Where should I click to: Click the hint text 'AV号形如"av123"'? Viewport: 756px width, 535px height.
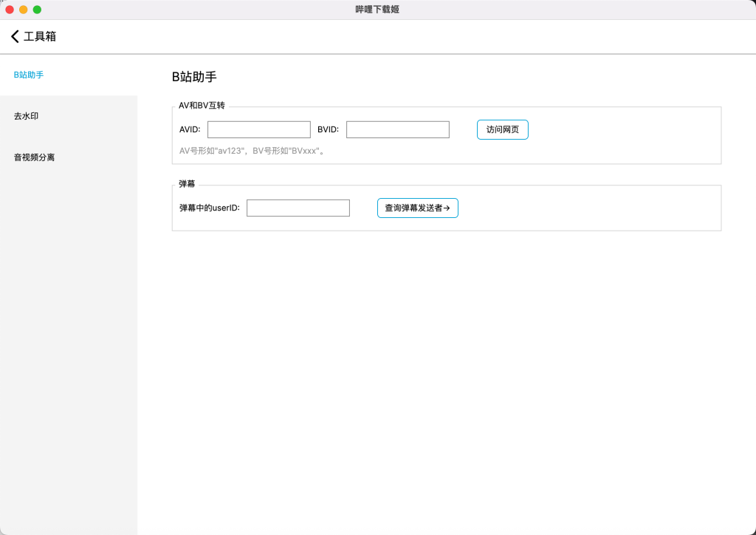click(x=213, y=151)
